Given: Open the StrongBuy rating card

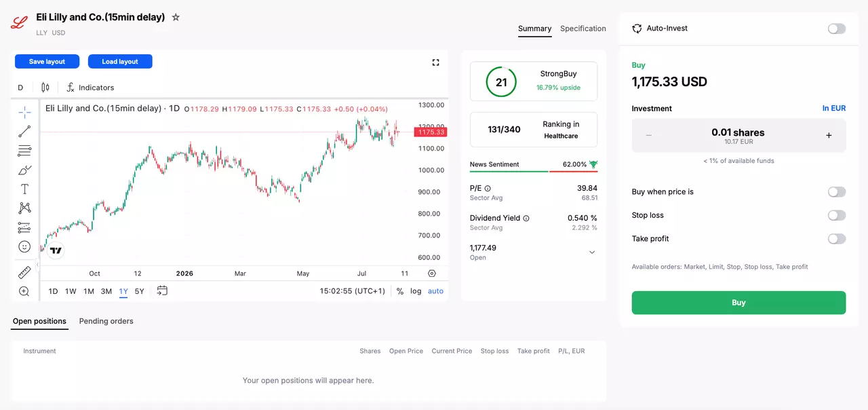Looking at the screenshot, I should coord(534,82).
